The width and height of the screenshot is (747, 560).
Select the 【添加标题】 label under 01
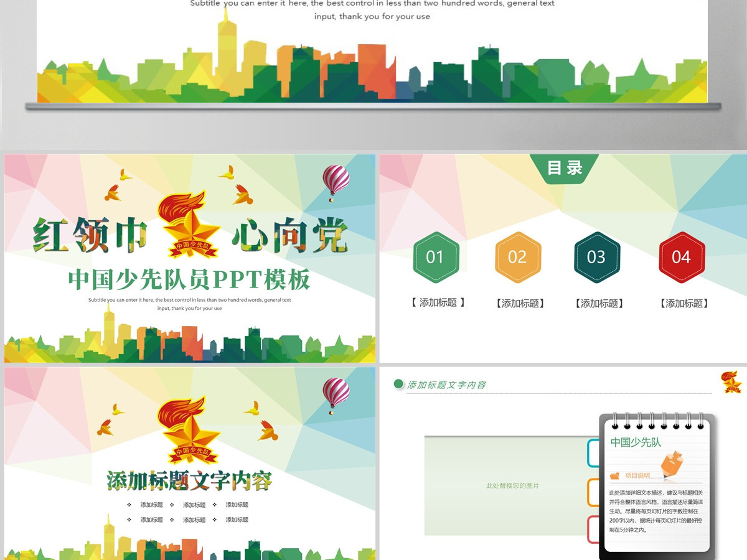tap(438, 303)
